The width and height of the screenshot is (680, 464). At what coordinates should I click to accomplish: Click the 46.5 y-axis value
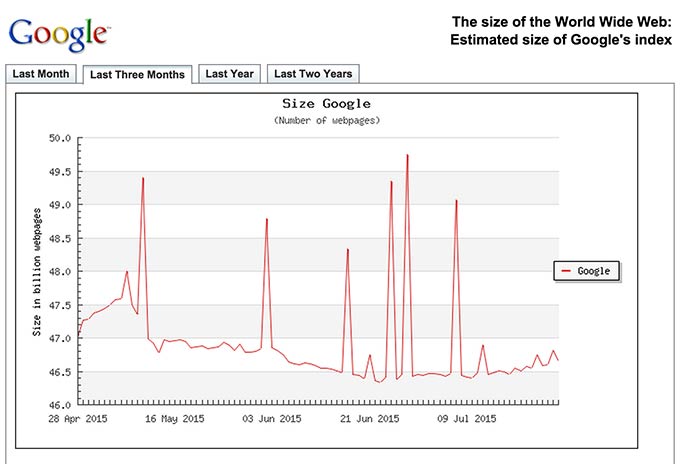click(x=60, y=372)
